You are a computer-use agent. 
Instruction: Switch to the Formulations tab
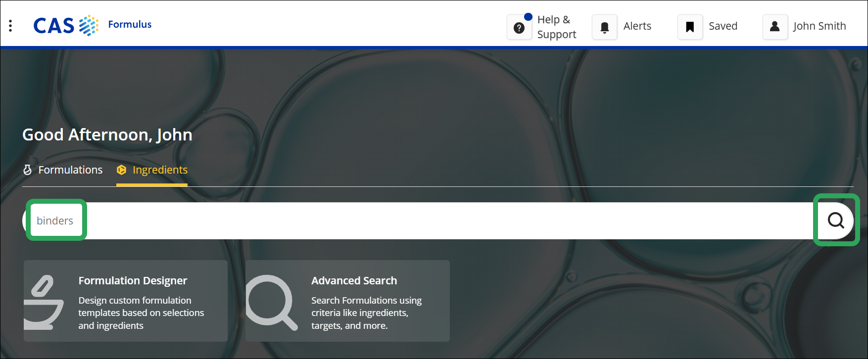(x=63, y=170)
